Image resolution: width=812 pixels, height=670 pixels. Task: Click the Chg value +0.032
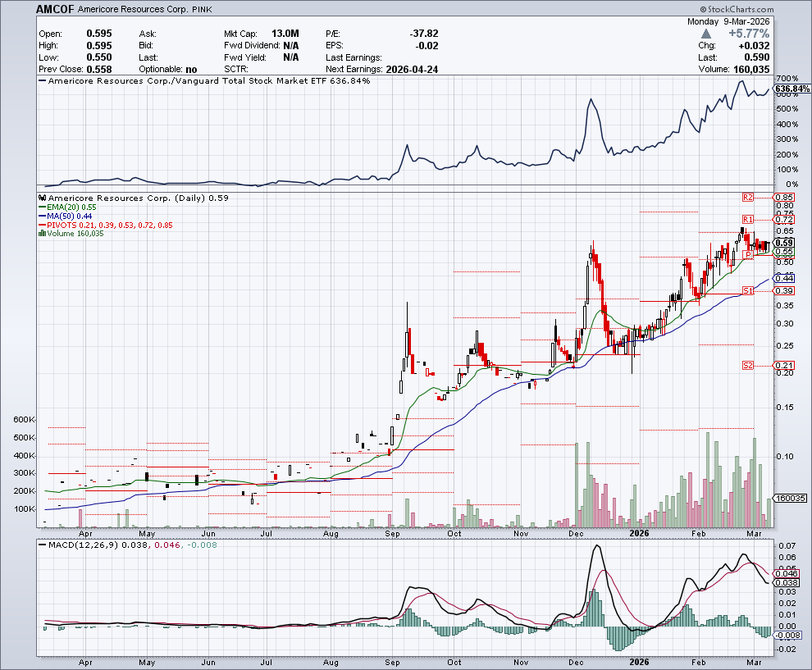pos(754,46)
